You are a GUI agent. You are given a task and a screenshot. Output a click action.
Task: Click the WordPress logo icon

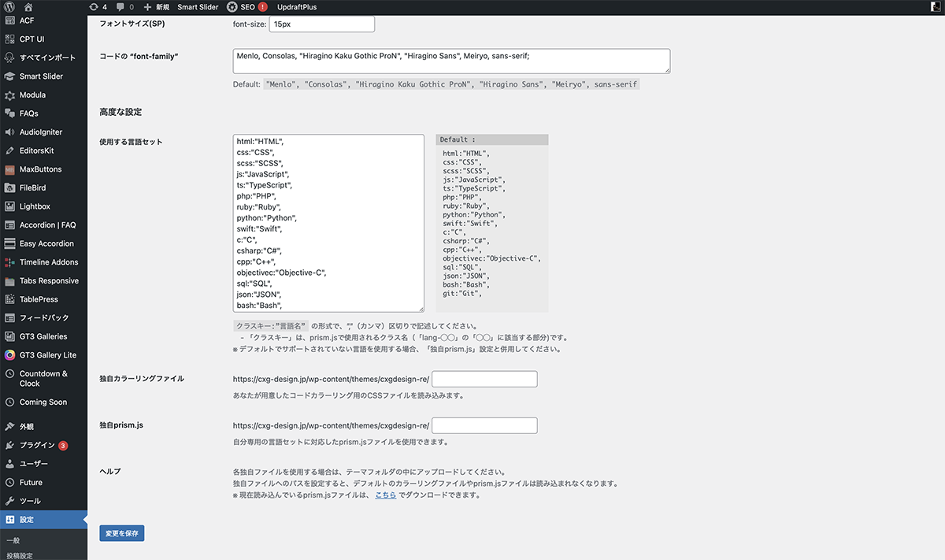(x=9, y=7)
